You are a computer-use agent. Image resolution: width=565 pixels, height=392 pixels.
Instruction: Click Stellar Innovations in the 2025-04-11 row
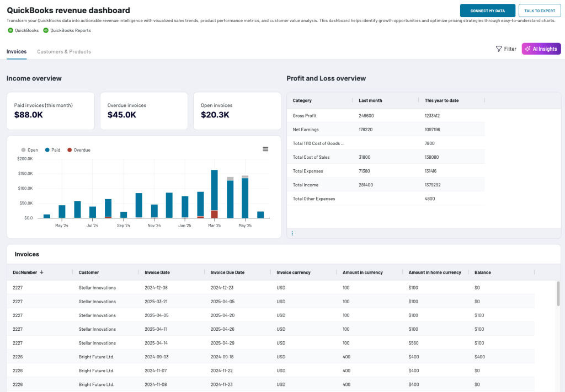coord(97,329)
